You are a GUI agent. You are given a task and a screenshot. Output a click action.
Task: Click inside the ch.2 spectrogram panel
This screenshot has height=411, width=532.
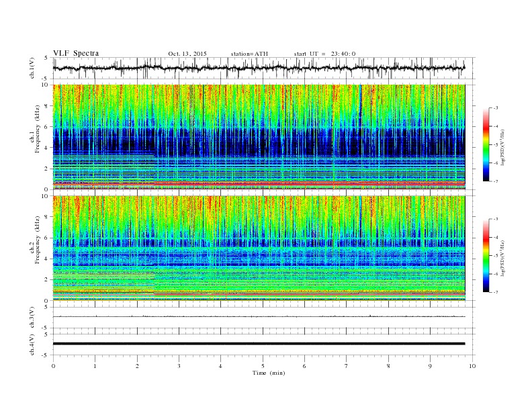[x=259, y=248]
